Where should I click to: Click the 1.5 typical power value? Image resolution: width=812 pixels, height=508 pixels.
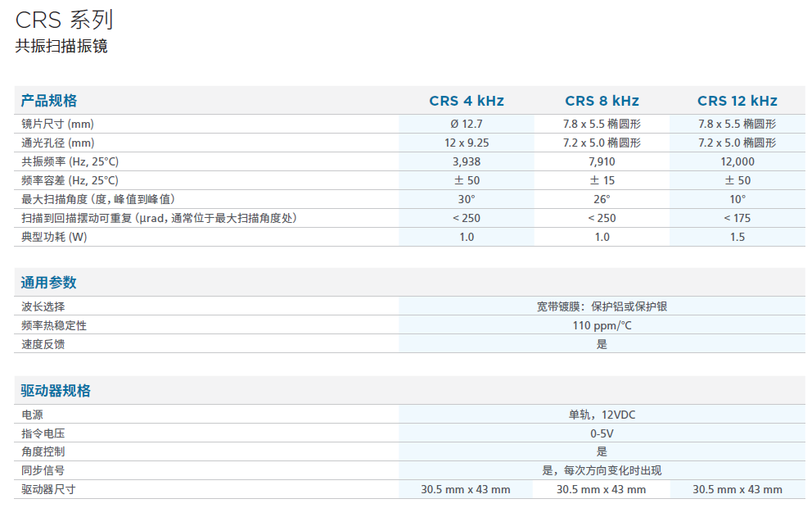737,237
